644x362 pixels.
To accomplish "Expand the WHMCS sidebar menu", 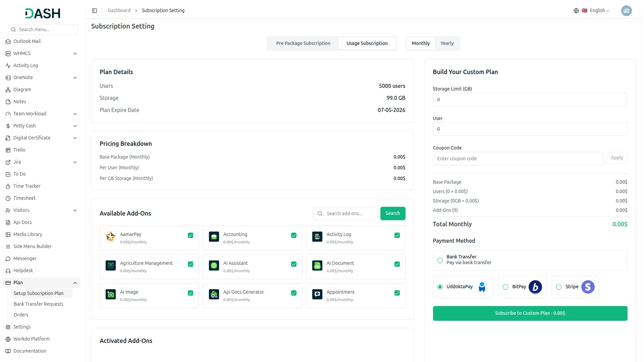I will click(x=42, y=53).
